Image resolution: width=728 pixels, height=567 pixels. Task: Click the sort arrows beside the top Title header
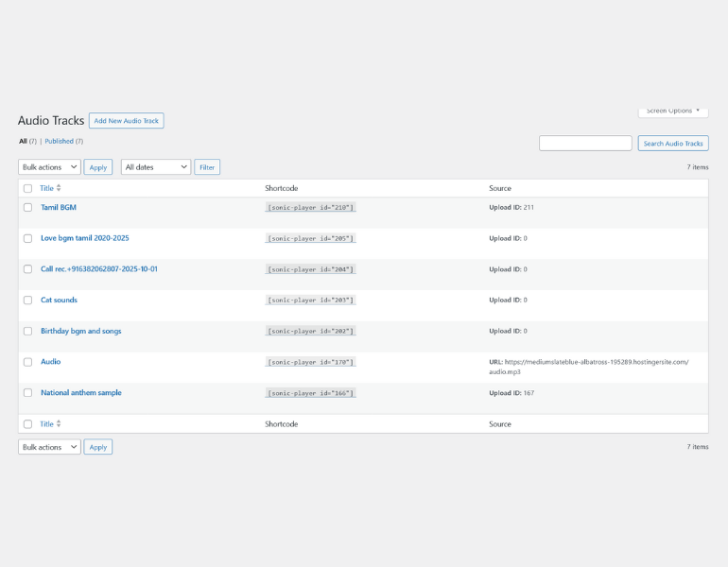(59, 188)
